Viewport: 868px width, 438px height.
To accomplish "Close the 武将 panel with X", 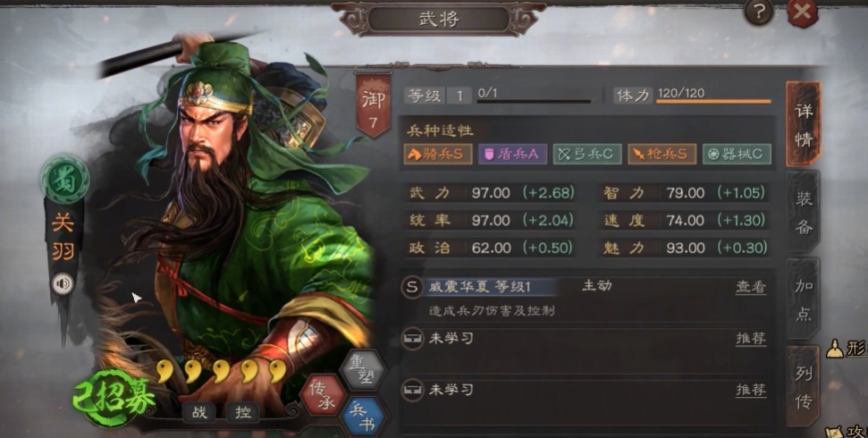I will pos(802,12).
